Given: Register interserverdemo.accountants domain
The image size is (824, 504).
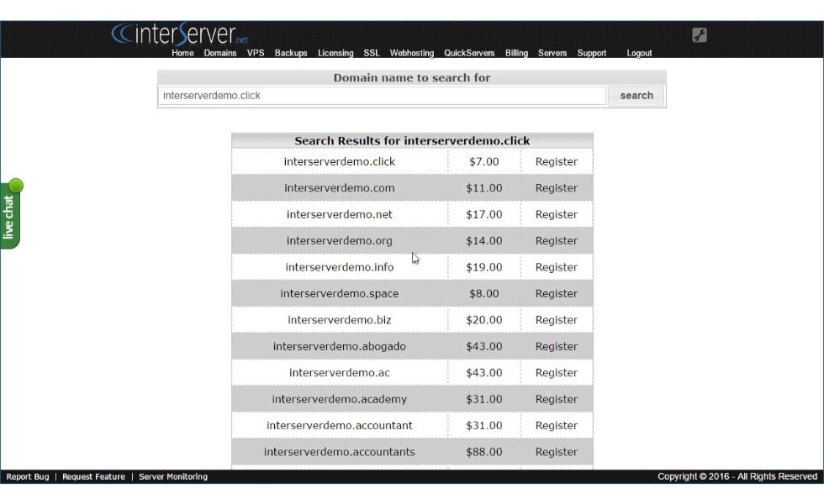Looking at the screenshot, I should (556, 452).
